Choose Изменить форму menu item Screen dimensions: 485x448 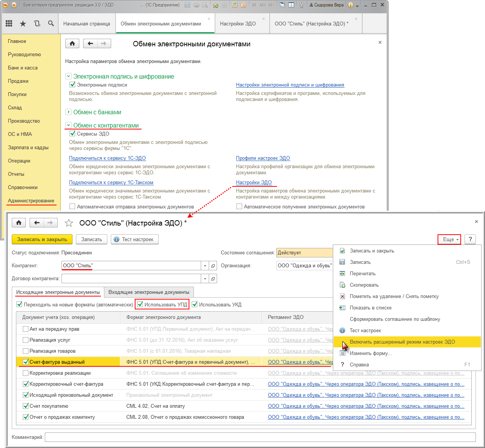click(407, 353)
